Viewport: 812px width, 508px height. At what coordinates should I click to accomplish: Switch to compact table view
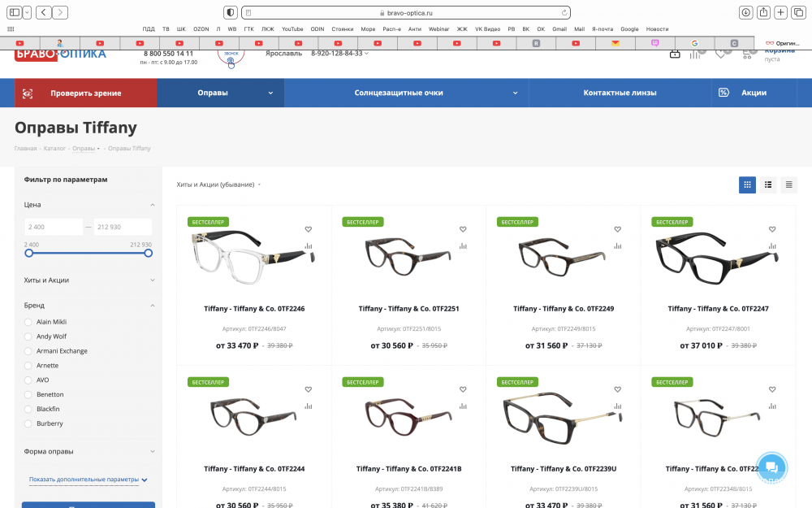click(788, 185)
